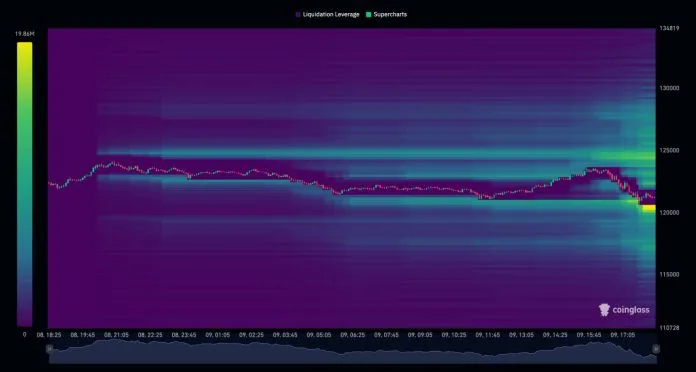
Task: Click the 09, 11:45 time axis label
Action: click(487, 335)
